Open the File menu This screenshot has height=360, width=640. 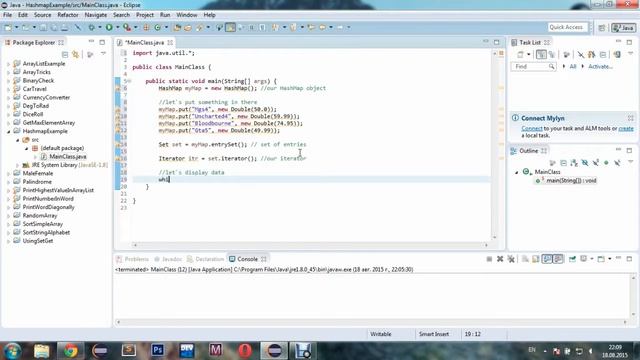[x=7, y=15]
